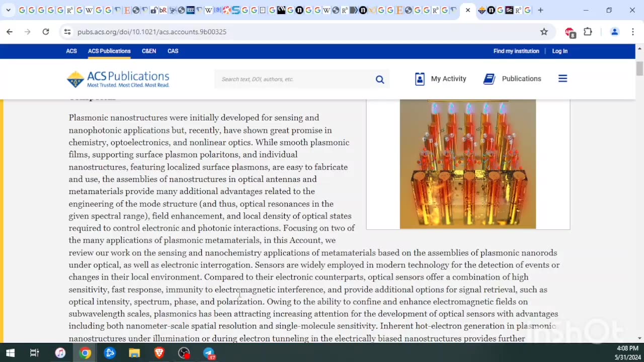Viewport: 644px width, 362px height.
Task: Open the red extension icon with badge
Action: point(570,32)
